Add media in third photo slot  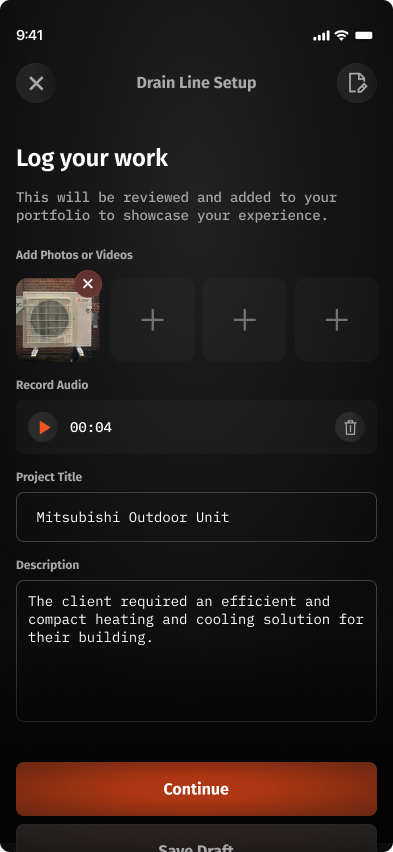point(245,320)
